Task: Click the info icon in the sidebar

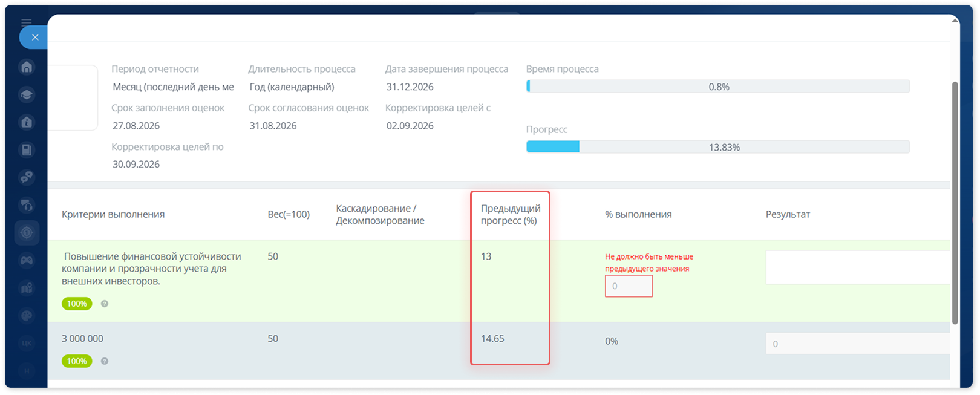Action: 27,122
